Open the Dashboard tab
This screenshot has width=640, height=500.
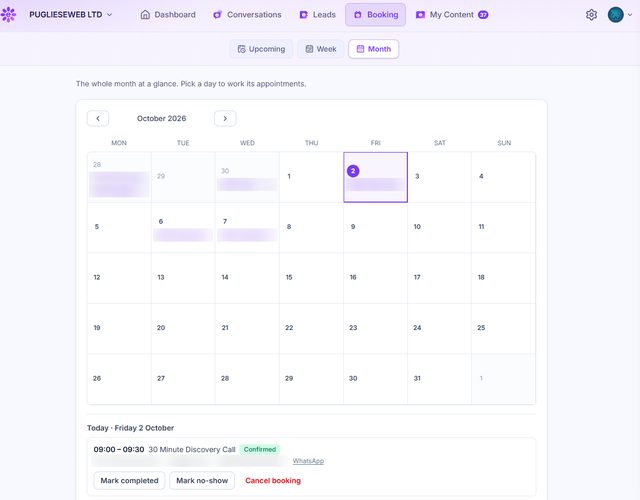(x=168, y=15)
